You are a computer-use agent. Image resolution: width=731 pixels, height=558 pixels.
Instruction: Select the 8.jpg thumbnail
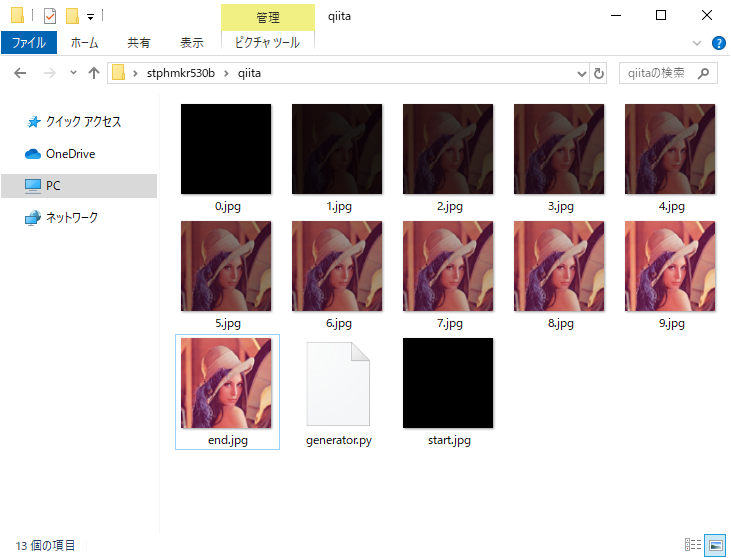tap(559, 266)
